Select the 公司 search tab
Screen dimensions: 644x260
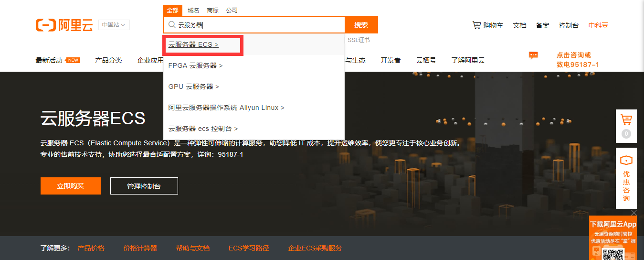[x=232, y=11]
